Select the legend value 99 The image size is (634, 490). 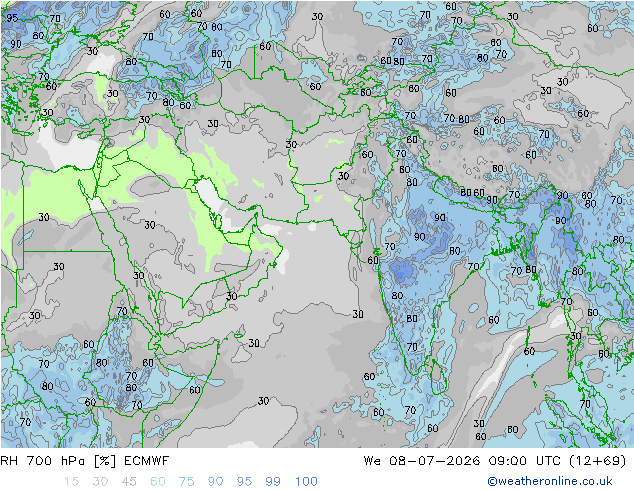(273, 482)
